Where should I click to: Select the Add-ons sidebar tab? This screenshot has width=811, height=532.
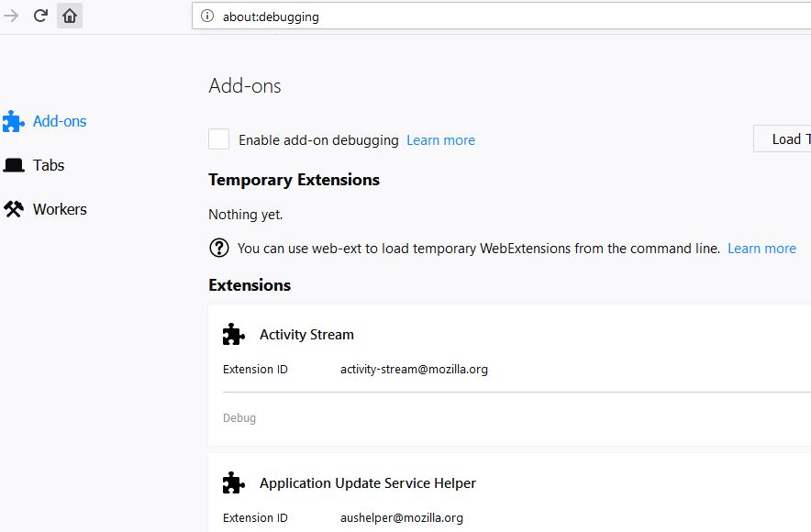point(44,121)
